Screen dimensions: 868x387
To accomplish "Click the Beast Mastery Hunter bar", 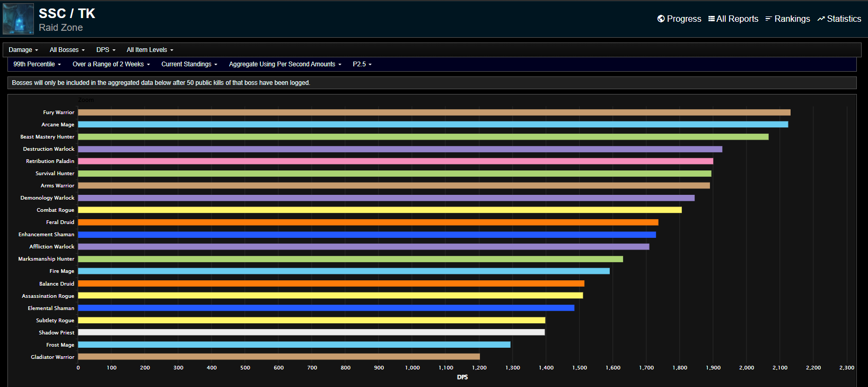I will click(x=423, y=137).
